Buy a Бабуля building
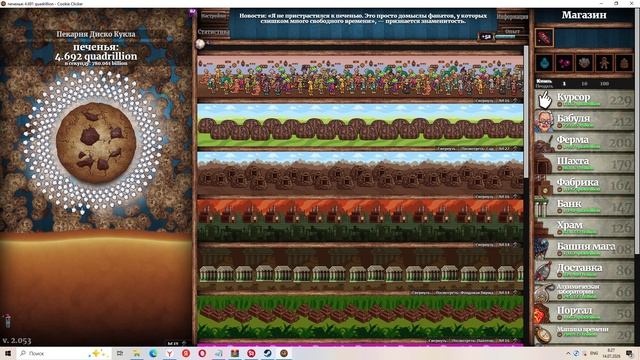Screen dimensions: 640x360 584,121
